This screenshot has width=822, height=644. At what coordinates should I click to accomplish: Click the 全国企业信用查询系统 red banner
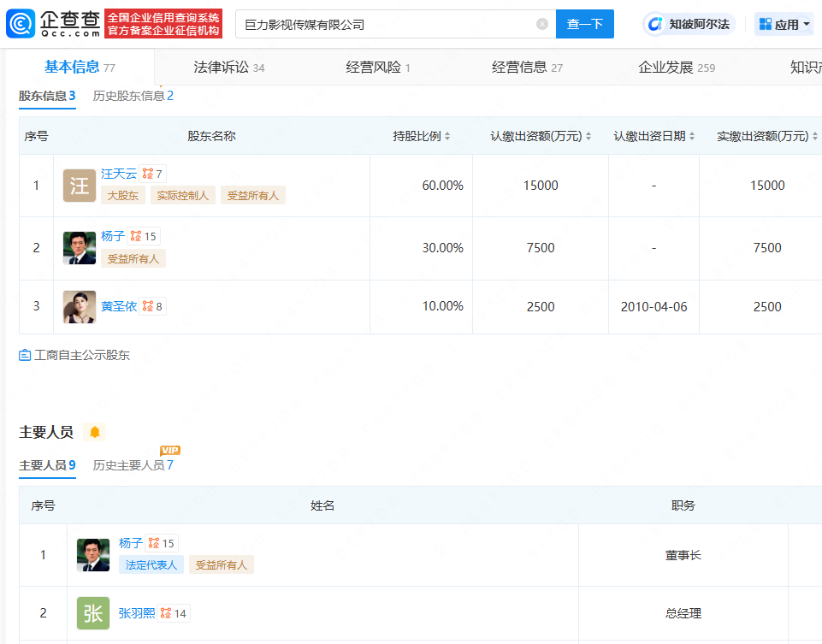[163, 24]
